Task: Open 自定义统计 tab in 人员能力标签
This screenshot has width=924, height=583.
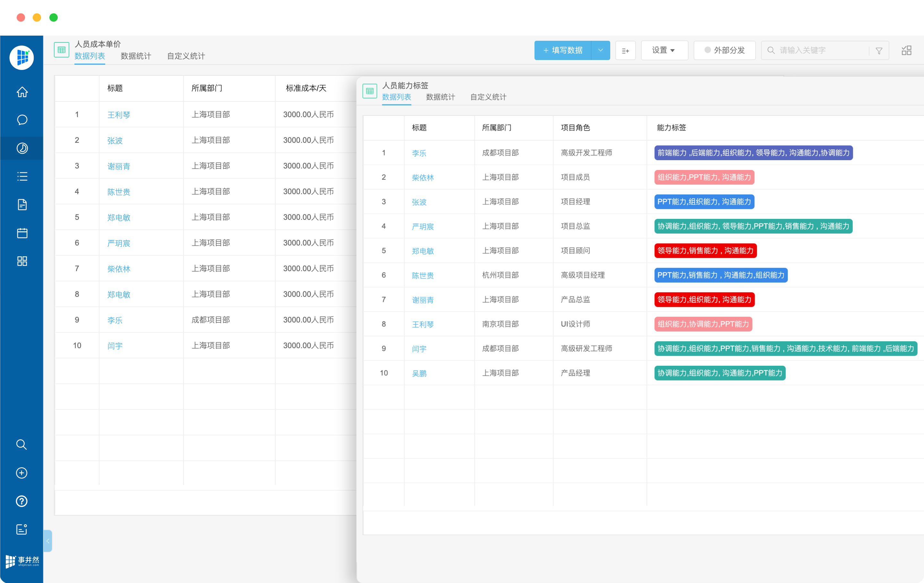Action: [488, 97]
